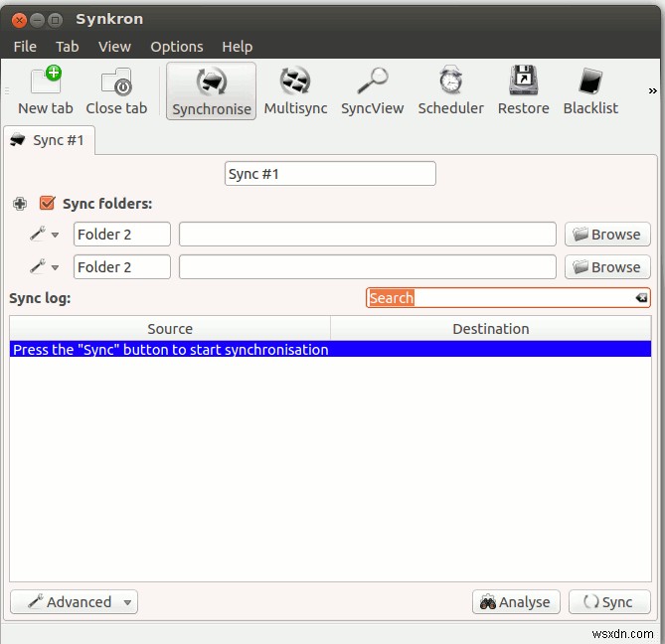Expand the toolbar overflow chevron
The height and width of the screenshot is (644, 665).
click(x=653, y=90)
